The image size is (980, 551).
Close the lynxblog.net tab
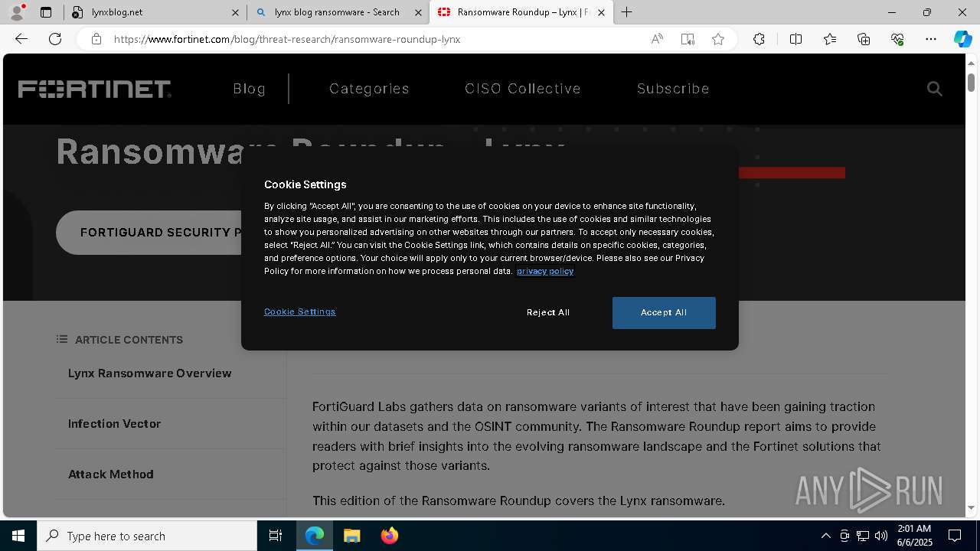pos(235,12)
